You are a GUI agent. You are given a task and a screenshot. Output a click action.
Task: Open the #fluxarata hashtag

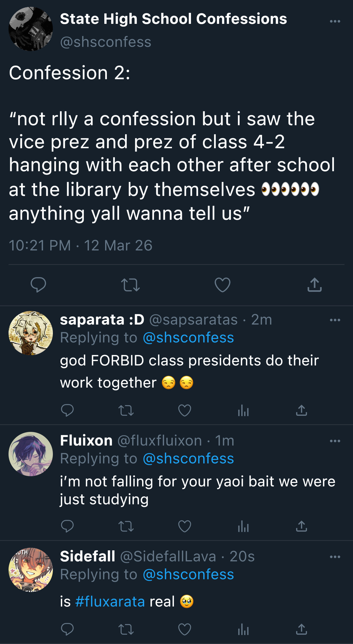pyautogui.click(x=110, y=601)
